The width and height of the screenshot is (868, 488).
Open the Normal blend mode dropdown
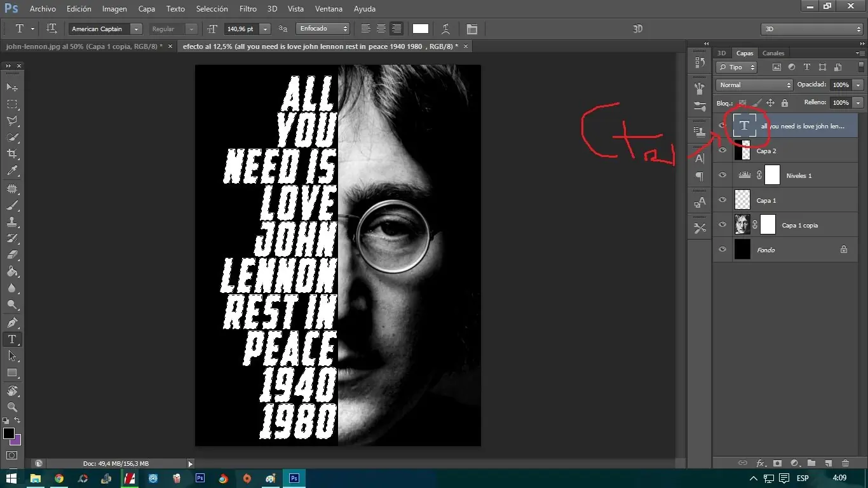[x=753, y=85]
